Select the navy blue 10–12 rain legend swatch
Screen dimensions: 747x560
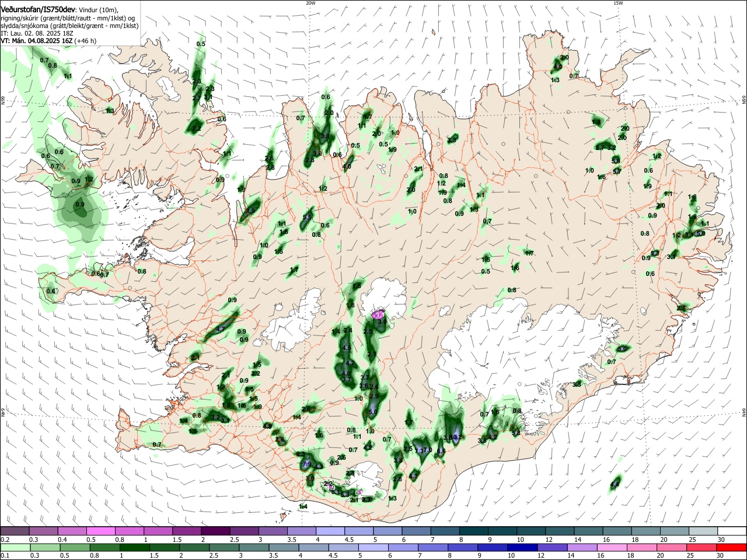click(x=522, y=547)
